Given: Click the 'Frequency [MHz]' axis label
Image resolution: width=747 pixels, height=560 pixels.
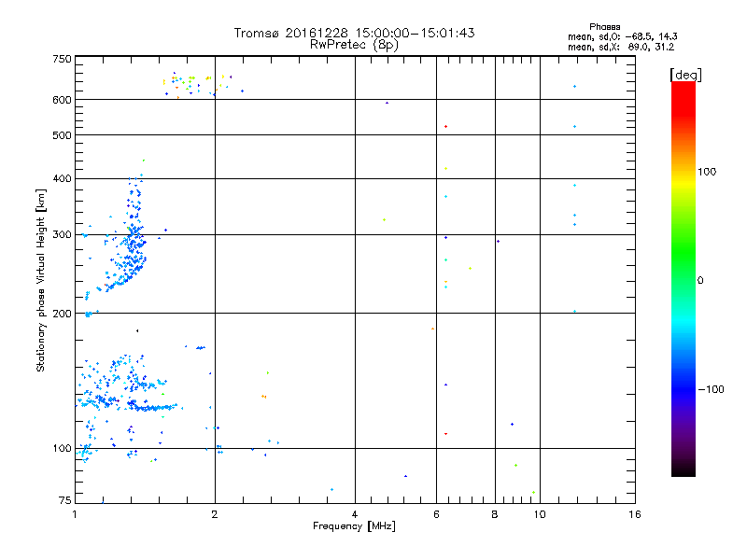Looking at the screenshot, I should click(x=354, y=525).
